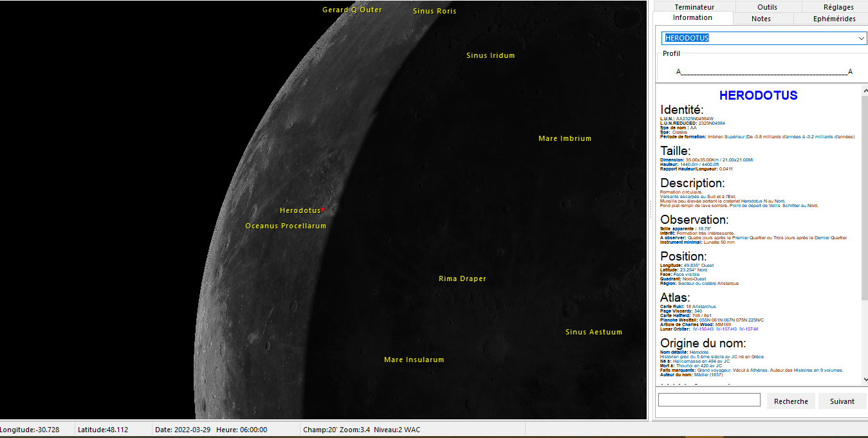
Task: Select the Information tab
Action: click(x=692, y=18)
